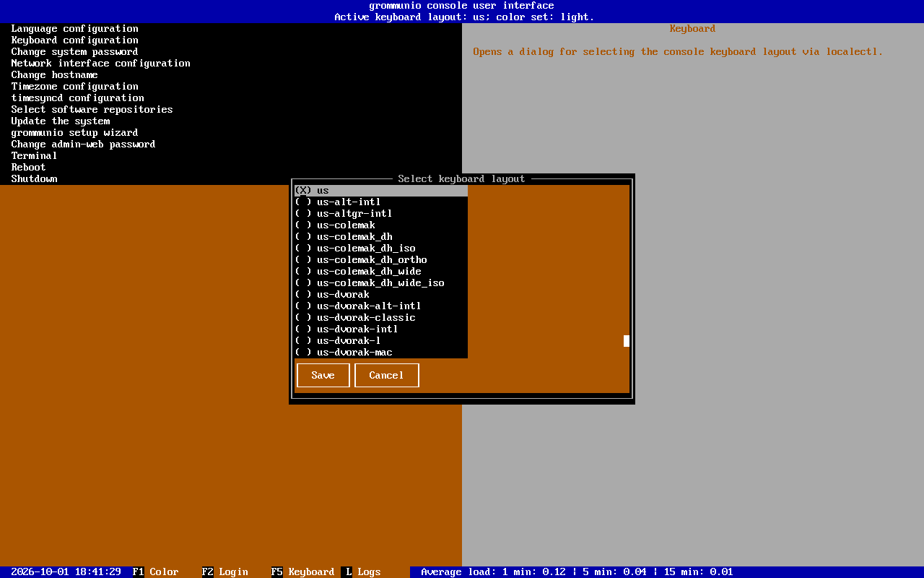Select us-colemak_dh layout radio
The height and width of the screenshot is (578, 924).
pyautogui.click(x=381, y=237)
